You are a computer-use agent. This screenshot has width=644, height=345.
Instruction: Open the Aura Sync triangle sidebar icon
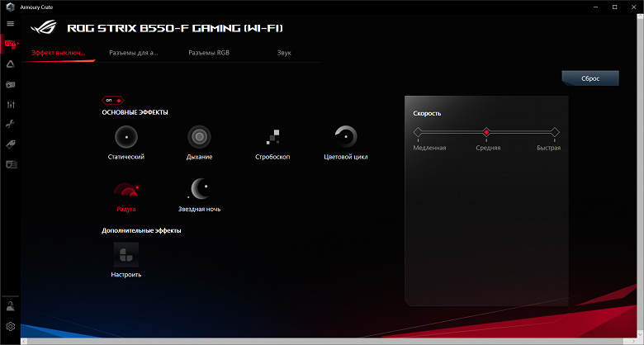point(11,64)
